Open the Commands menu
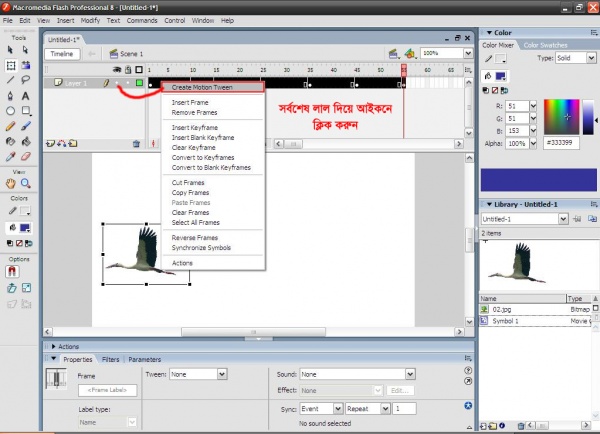 click(142, 21)
